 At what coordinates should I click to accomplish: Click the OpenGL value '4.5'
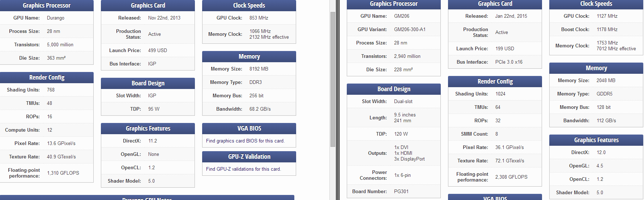(600, 166)
